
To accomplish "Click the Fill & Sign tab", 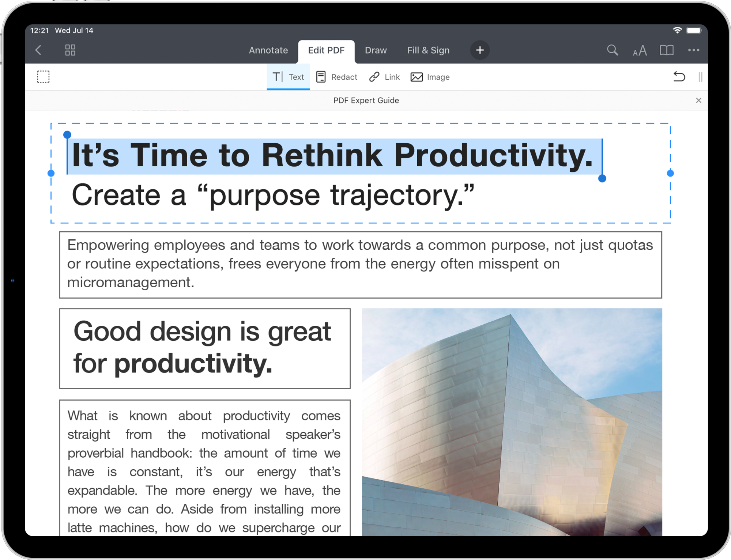I will [428, 50].
